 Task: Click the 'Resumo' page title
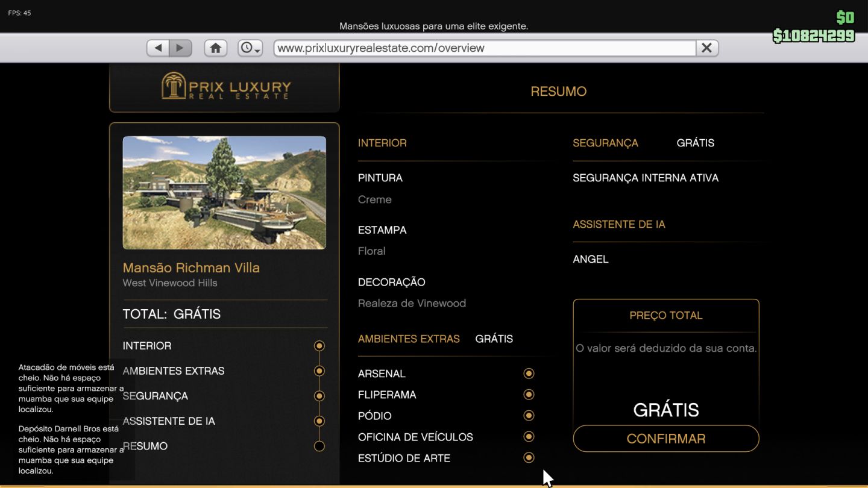click(x=559, y=92)
